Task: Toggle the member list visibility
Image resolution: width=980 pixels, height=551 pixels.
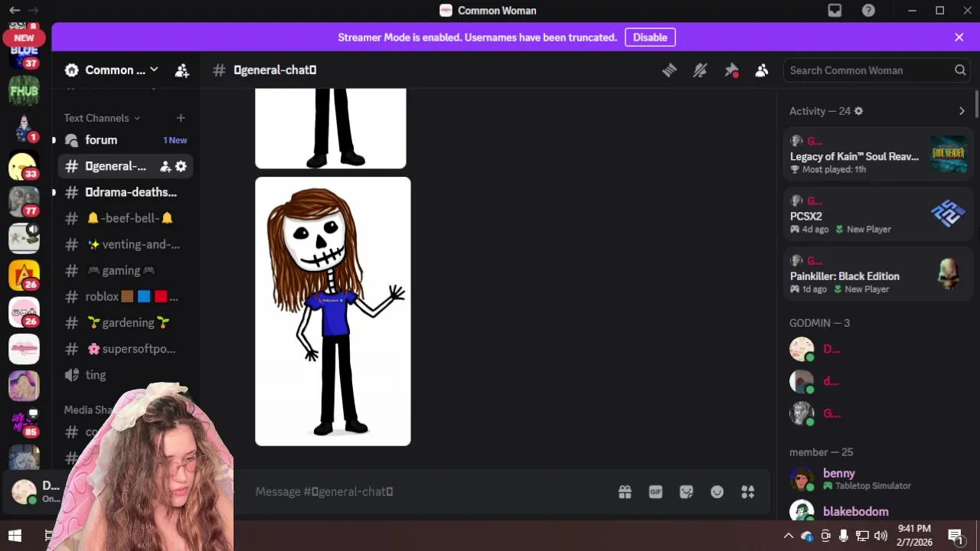Action: point(762,70)
